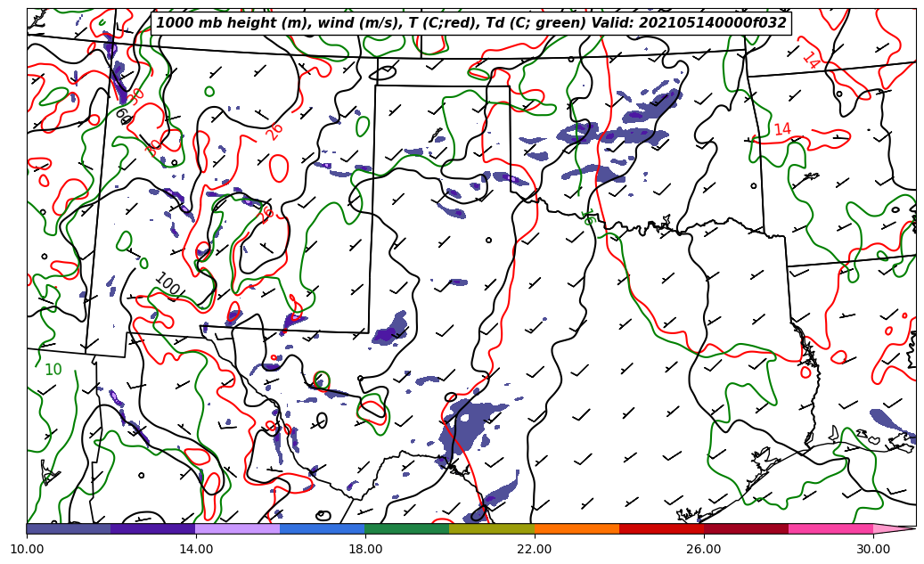Choose the green 18–20 colorbar segment
This screenshot has width=924, height=564.
click(406, 528)
